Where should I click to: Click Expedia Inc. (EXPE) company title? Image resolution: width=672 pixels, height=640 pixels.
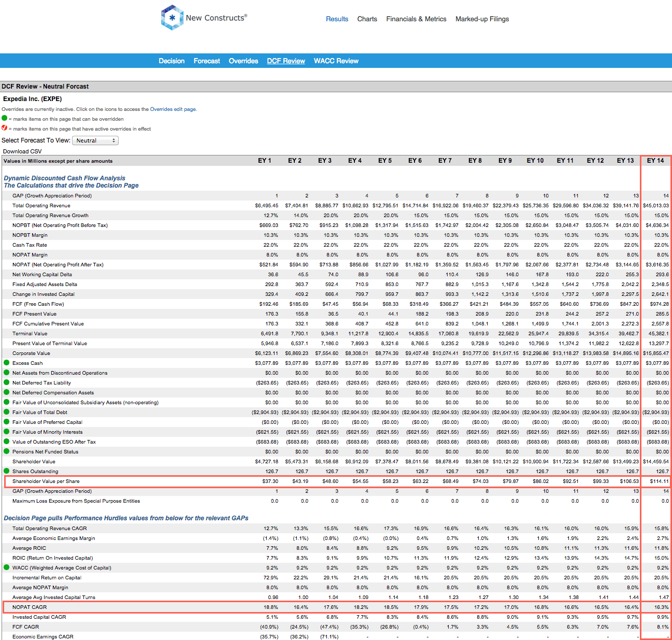click(33, 99)
